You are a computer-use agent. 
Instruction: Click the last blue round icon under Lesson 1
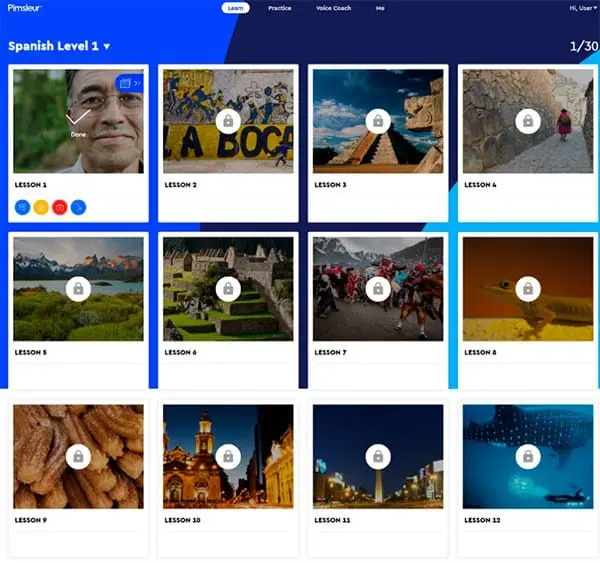(x=78, y=207)
